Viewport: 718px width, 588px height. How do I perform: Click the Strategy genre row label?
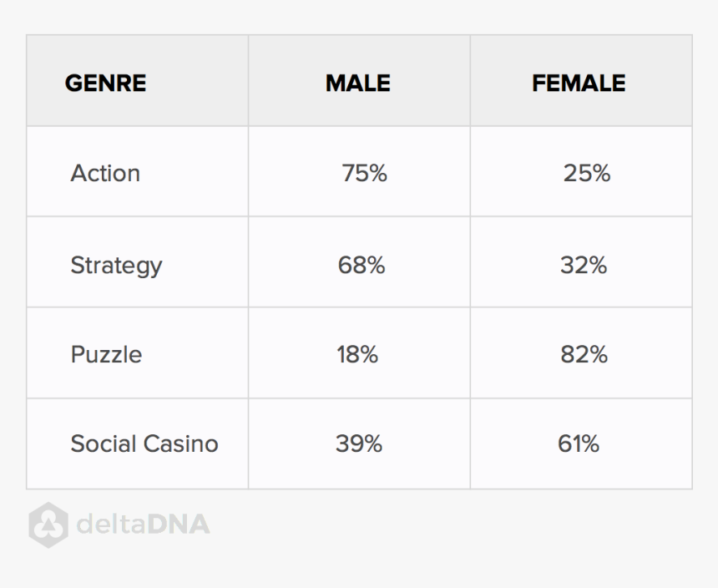(x=116, y=266)
